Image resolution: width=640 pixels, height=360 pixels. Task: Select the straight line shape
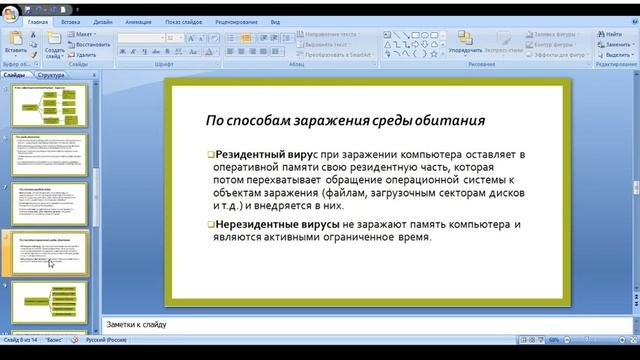pyautogui.click(x=396, y=35)
